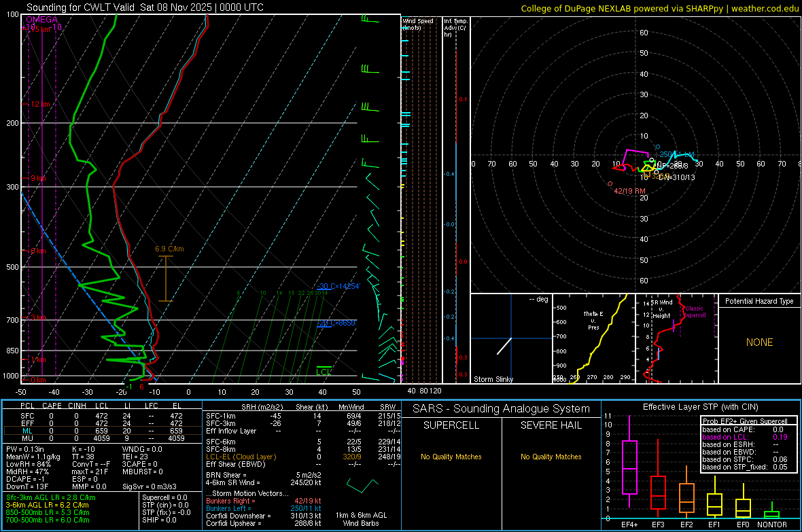
Task: Click the '1km & 6km AGL Wind Barbs' caption
Action: 361,519
